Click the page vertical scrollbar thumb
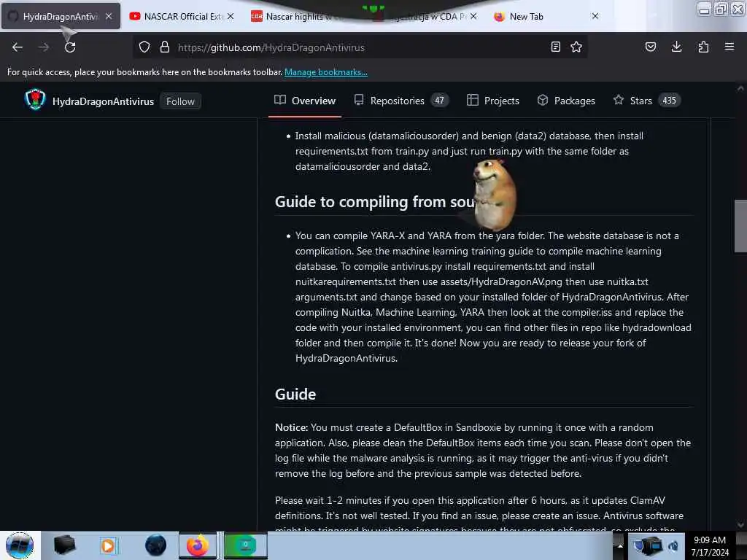Image resolution: width=747 pixels, height=560 pixels. pyautogui.click(x=740, y=226)
